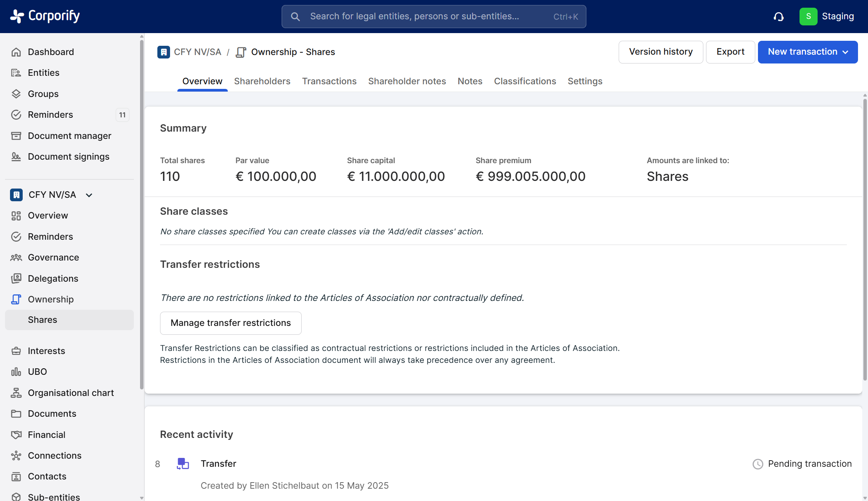Click the Groups layers icon
Screen dimensions: 868x501
point(16,94)
